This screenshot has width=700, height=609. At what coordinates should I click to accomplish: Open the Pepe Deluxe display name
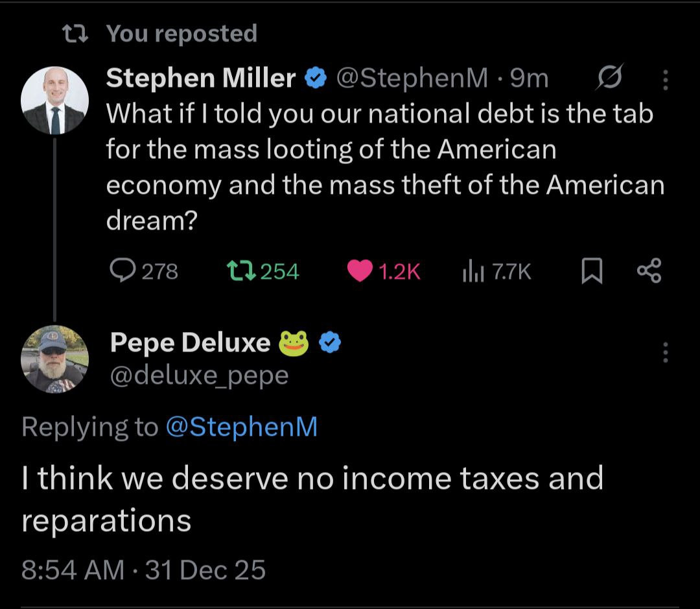click(x=190, y=342)
